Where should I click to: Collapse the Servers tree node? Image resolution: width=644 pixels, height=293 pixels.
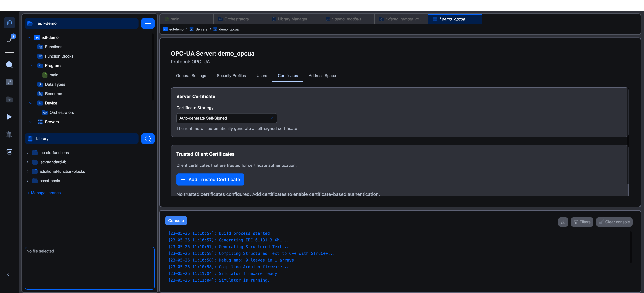click(31, 122)
